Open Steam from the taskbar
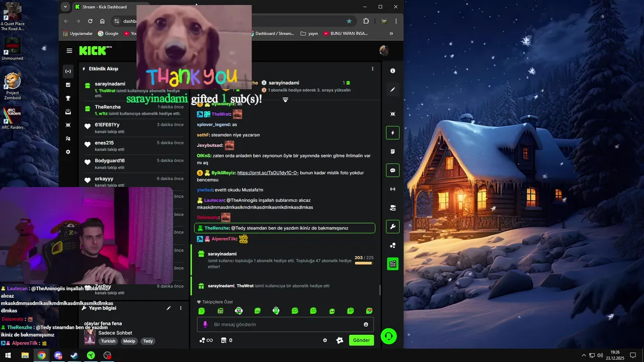 tap(74, 355)
